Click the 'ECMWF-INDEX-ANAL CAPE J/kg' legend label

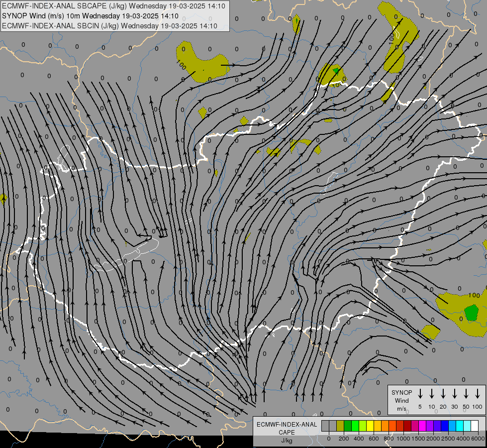(x=287, y=432)
